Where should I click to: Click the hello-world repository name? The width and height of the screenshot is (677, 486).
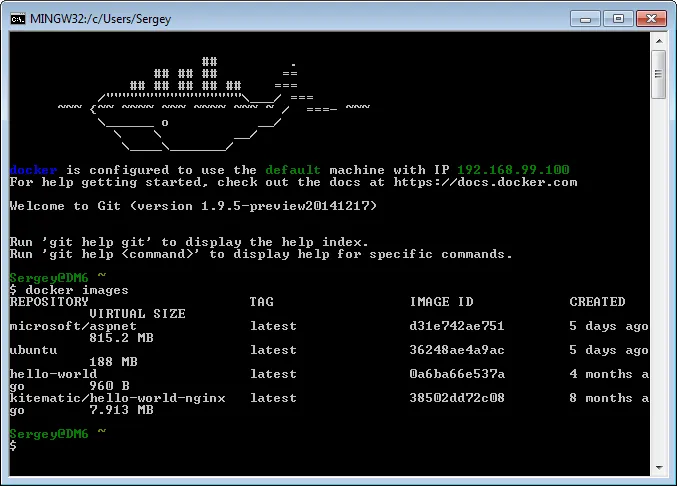point(53,374)
